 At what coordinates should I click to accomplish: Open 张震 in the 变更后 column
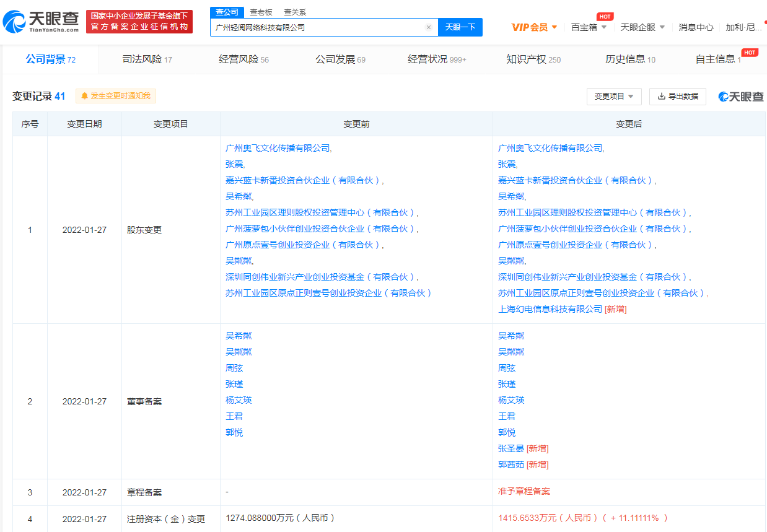[507, 164]
